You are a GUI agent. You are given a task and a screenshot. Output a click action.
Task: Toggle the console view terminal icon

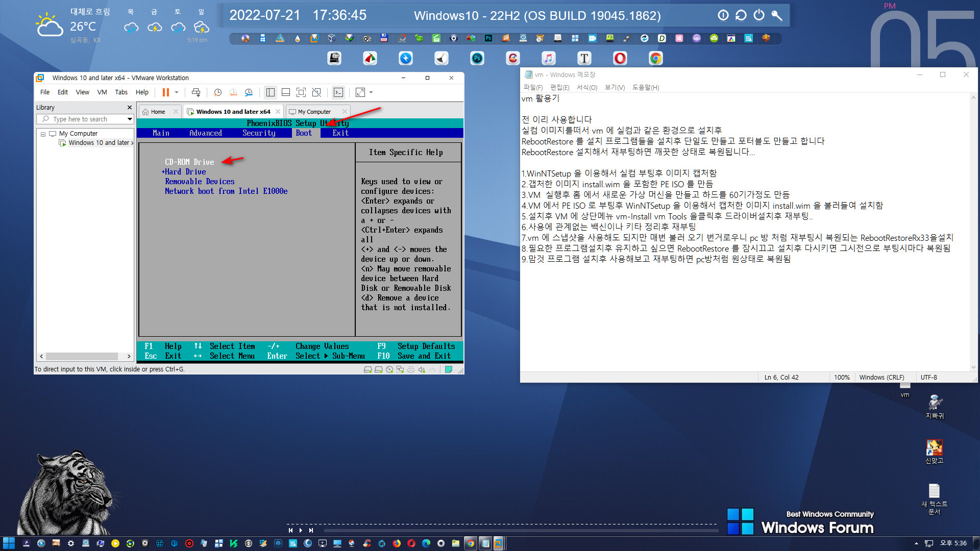[338, 92]
